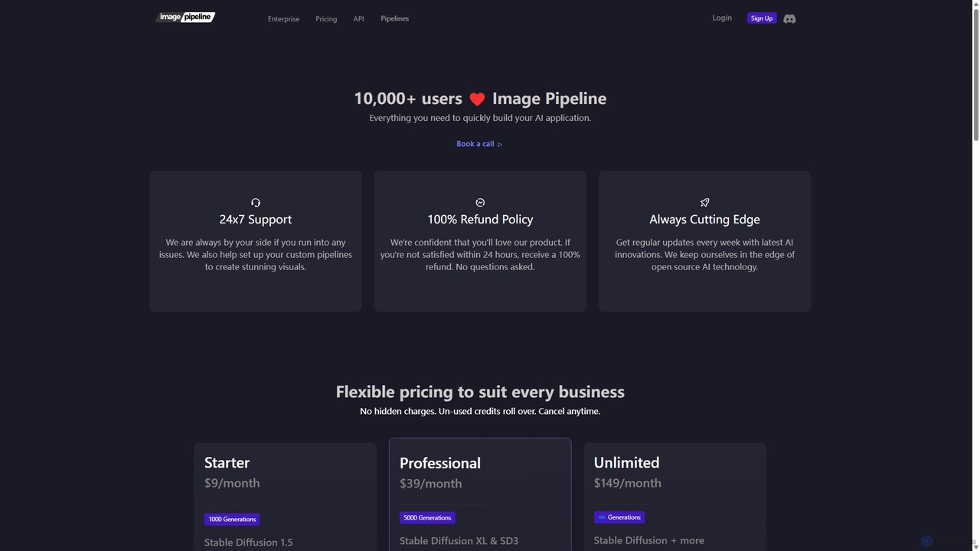980x551 pixels.
Task: Select the Professional plan title
Action: tap(440, 463)
